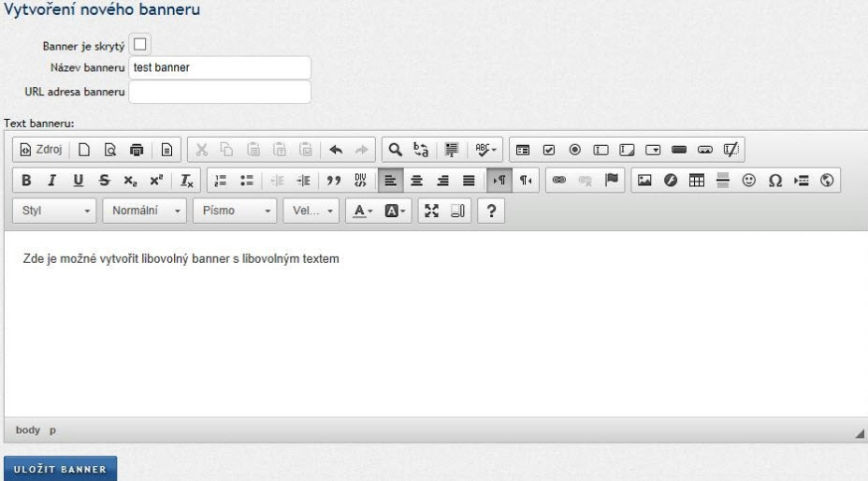Viewport: 868px width, 481px height.
Task: Insert a checkbox form element
Action: click(x=549, y=150)
